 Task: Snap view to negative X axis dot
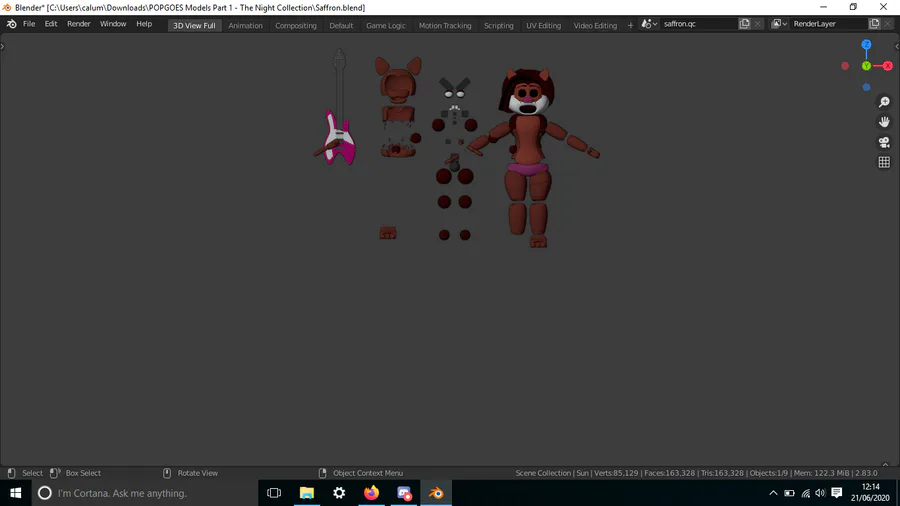(x=845, y=66)
